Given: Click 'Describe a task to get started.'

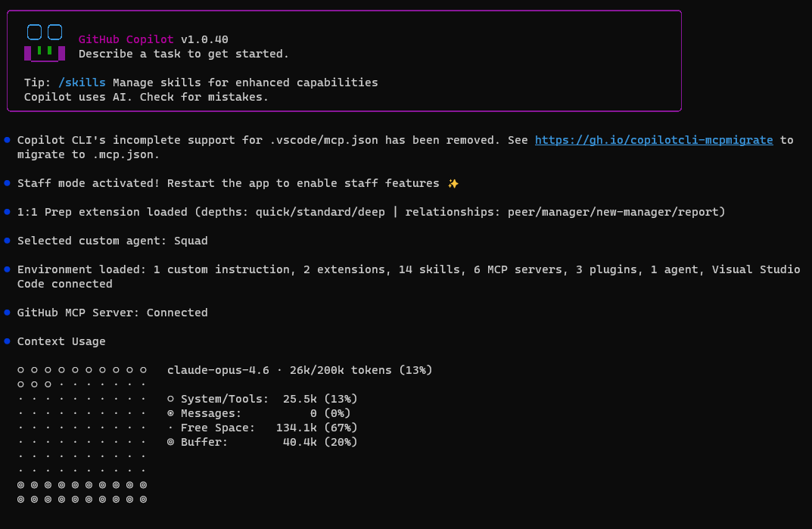Looking at the screenshot, I should point(184,54).
